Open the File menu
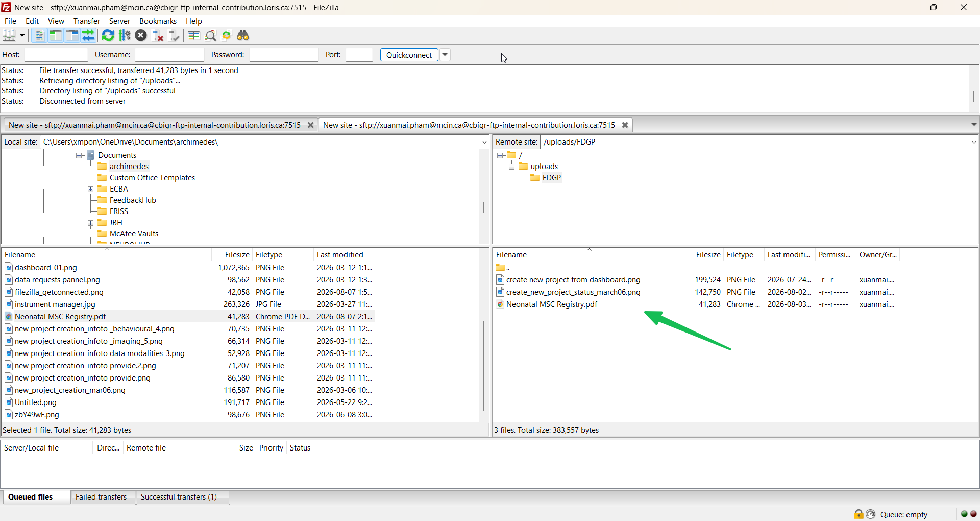 (x=10, y=21)
